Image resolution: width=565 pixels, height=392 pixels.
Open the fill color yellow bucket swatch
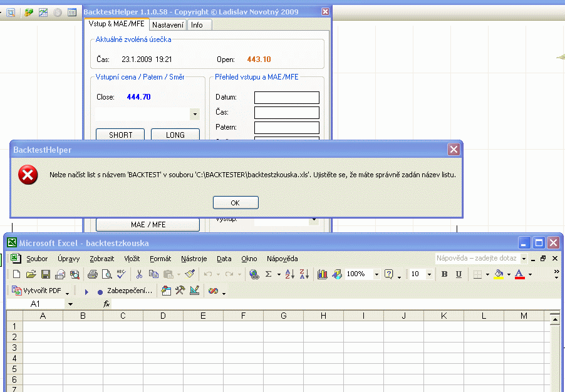(x=499, y=274)
